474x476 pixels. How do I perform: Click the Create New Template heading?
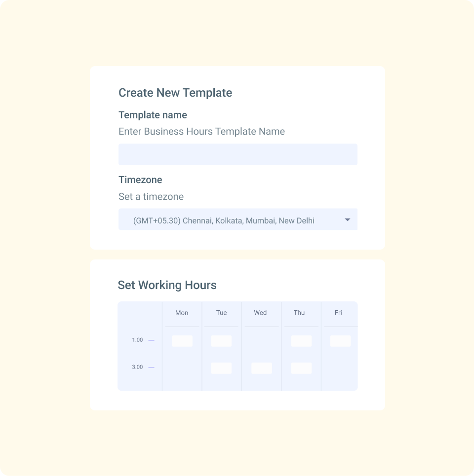tap(175, 93)
